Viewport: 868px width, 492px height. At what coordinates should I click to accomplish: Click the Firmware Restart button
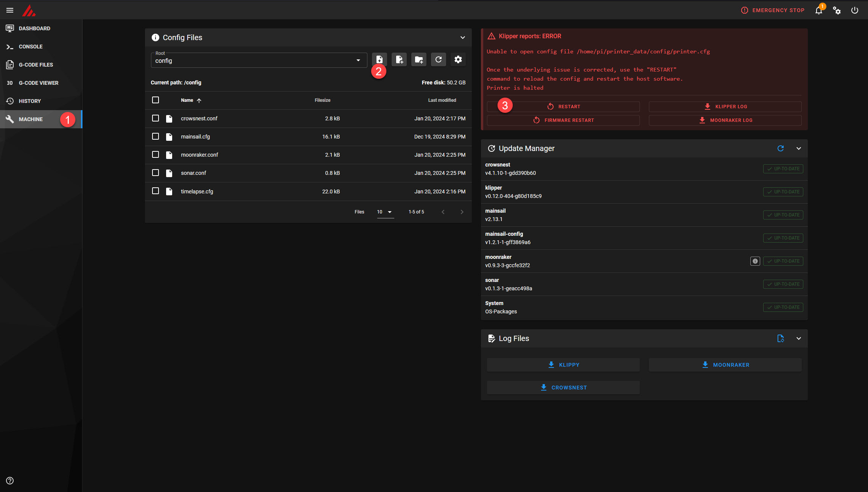tap(563, 120)
